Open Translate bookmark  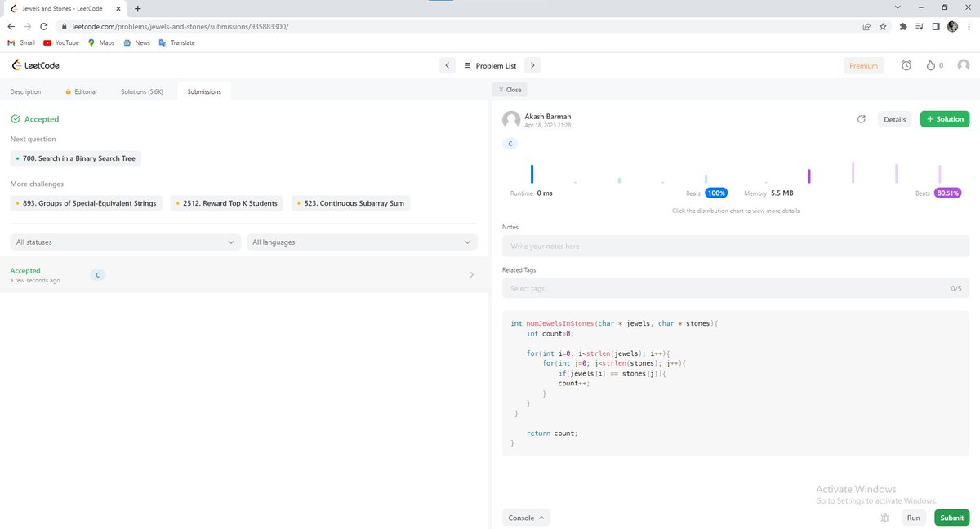coord(176,42)
